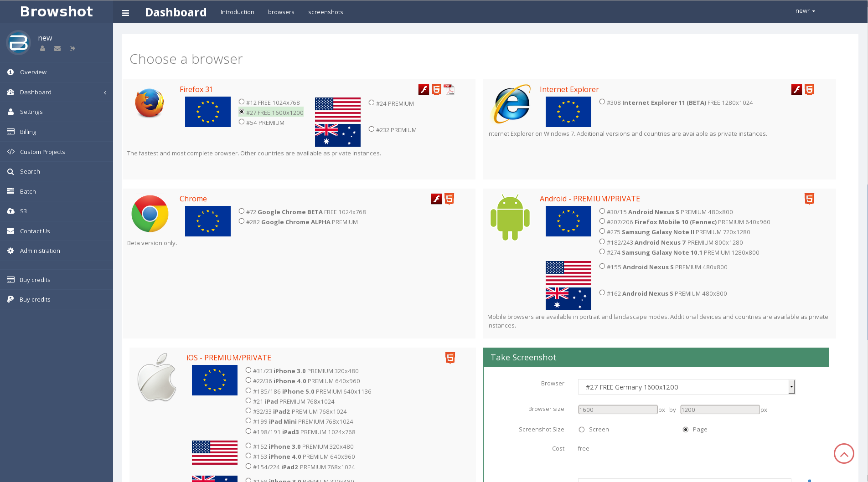Select #308 Internet Explorer 11 radio
Screen dimensions: 868x482
602,102
